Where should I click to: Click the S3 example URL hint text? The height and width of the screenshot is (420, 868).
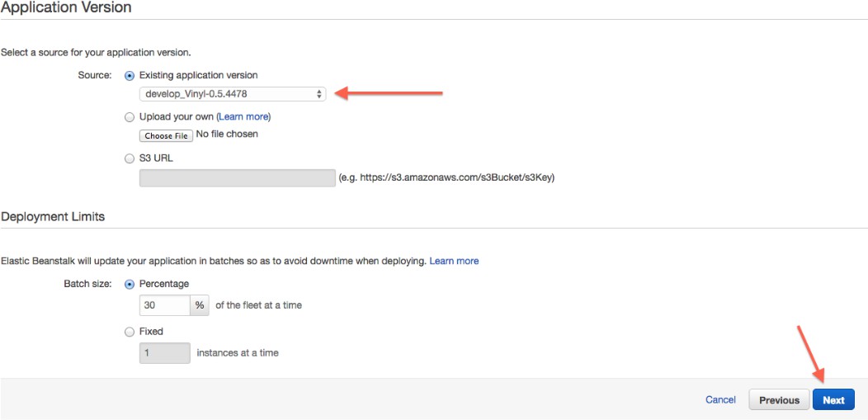[446, 177]
